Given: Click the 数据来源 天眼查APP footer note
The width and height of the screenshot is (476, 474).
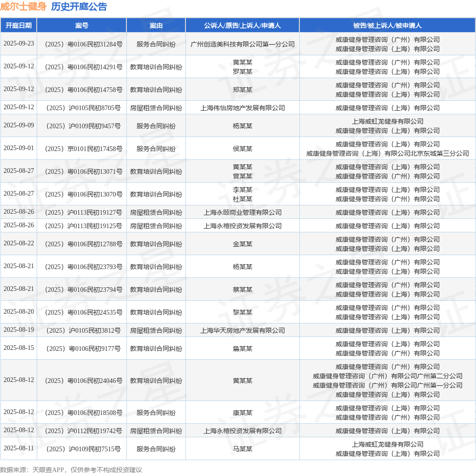Looking at the screenshot, I should click(x=71, y=470).
